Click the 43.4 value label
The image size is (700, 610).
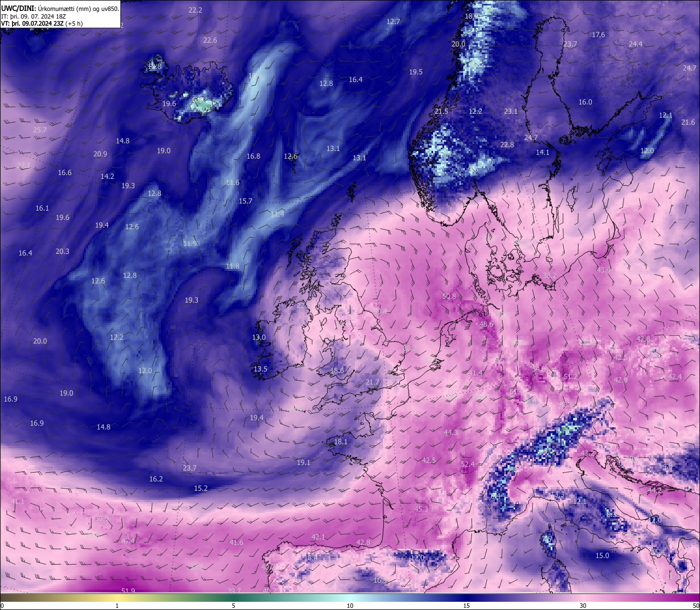pyautogui.click(x=604, y=270)
